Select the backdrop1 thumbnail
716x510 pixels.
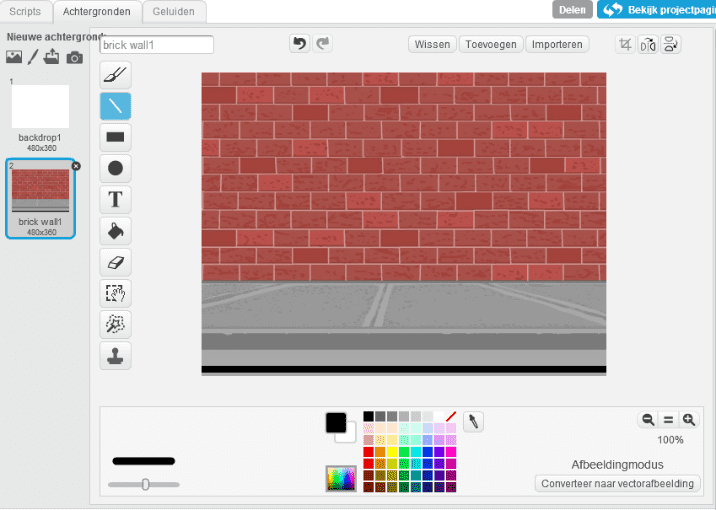40,108
